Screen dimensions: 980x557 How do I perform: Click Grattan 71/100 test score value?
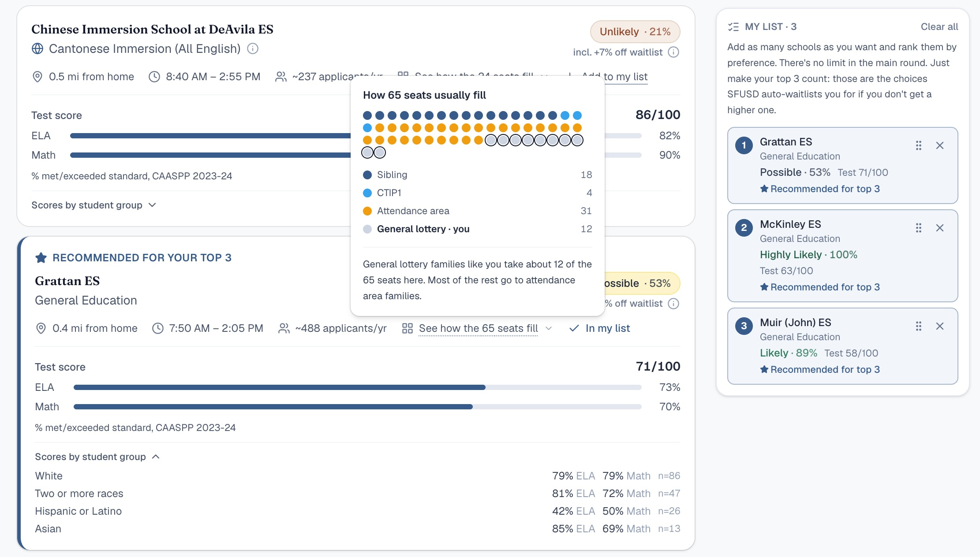[658, 366]
